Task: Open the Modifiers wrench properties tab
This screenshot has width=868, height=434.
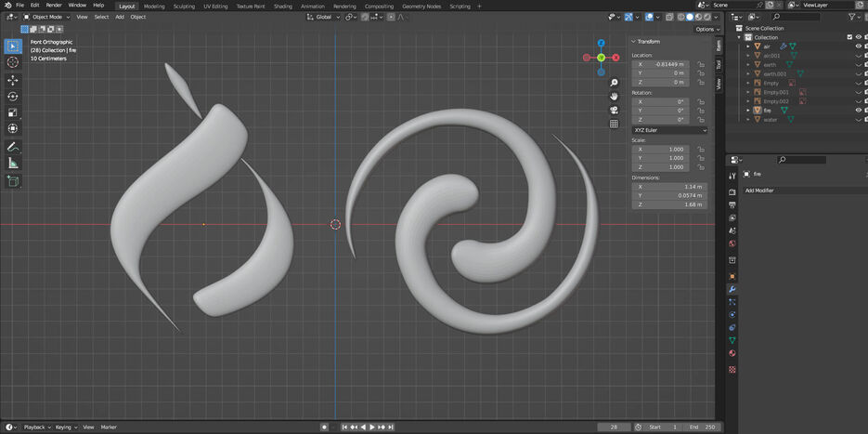Action: click(732, 289)
